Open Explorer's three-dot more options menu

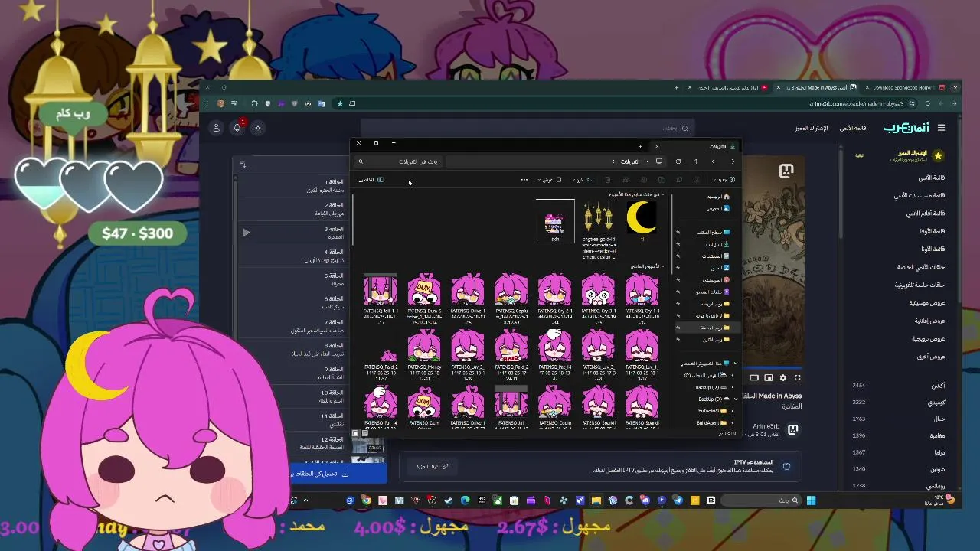[x=524, y=180]
